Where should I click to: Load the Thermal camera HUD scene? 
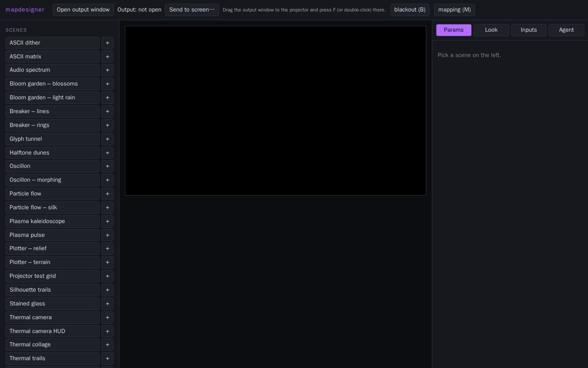pyautogui.click(x=52, y=331)
